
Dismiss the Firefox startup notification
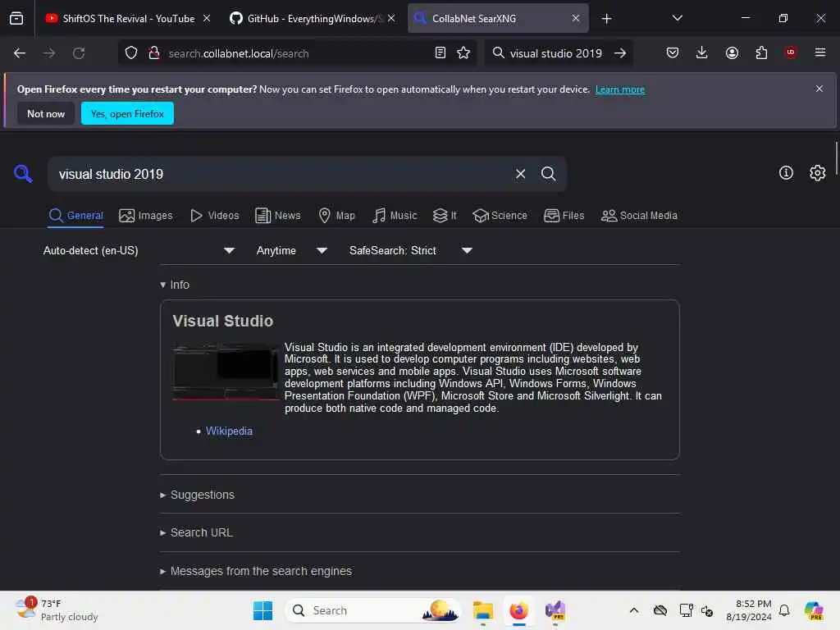click(819, 89)
